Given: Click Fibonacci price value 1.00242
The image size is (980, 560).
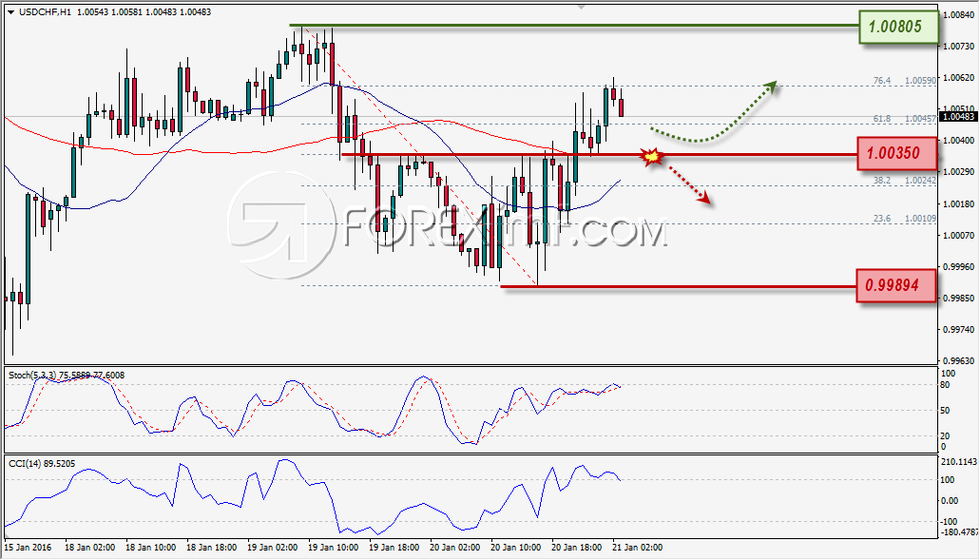Looking at the screenshot, I should click(x=921, y=180).
